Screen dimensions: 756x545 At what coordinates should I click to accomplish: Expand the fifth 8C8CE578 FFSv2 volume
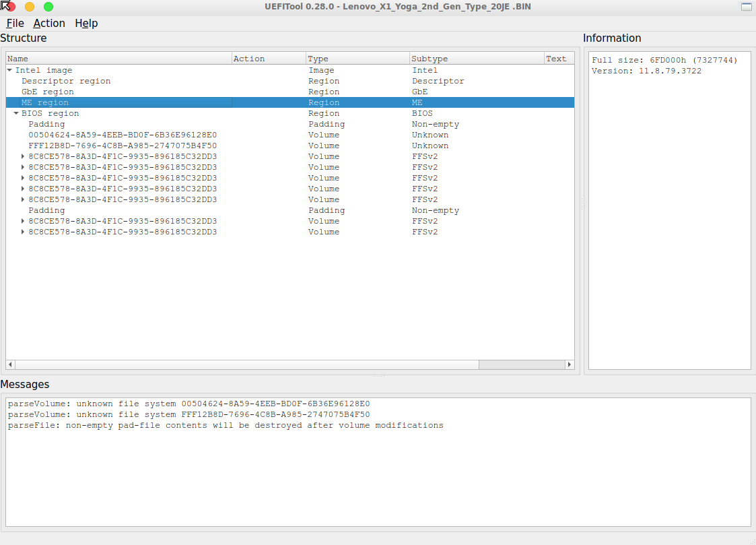coord(23,199)
